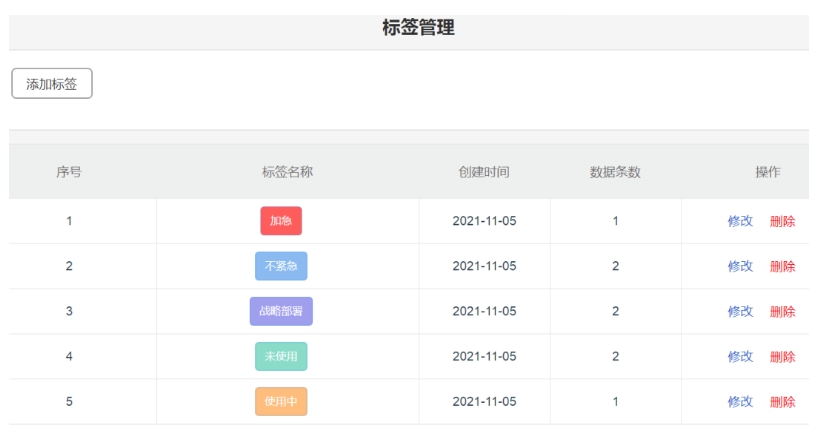823x441 pixels.
Task: Click the 添加标签 button
Action: [52, 84]
